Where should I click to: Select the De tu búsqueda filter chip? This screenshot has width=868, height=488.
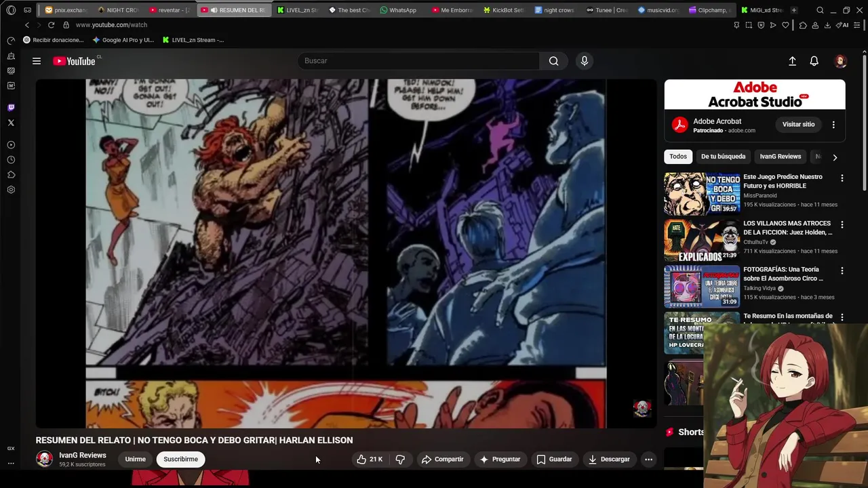click(723, 157)
